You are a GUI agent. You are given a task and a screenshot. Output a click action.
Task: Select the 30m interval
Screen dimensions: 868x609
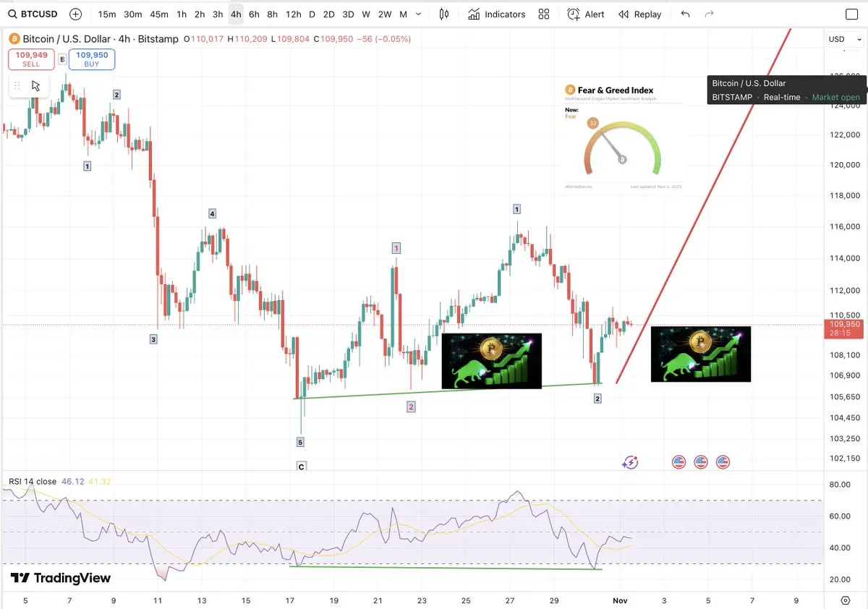tap(133, 14)
